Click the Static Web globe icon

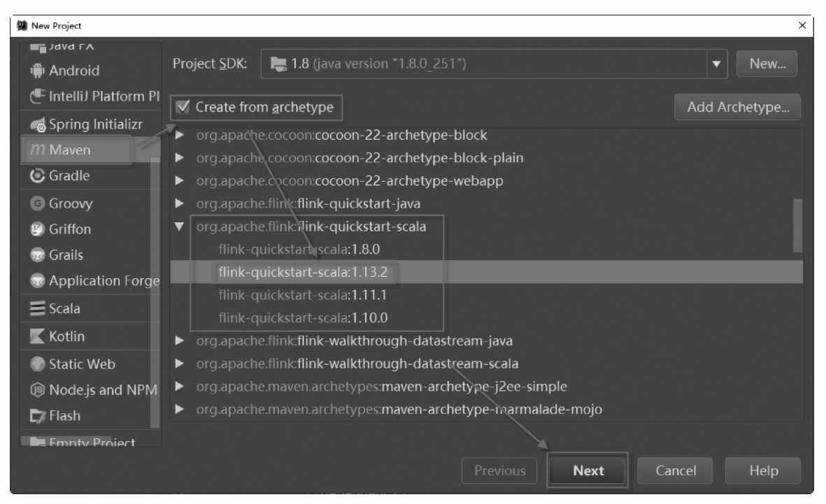(x=37, y=364)
